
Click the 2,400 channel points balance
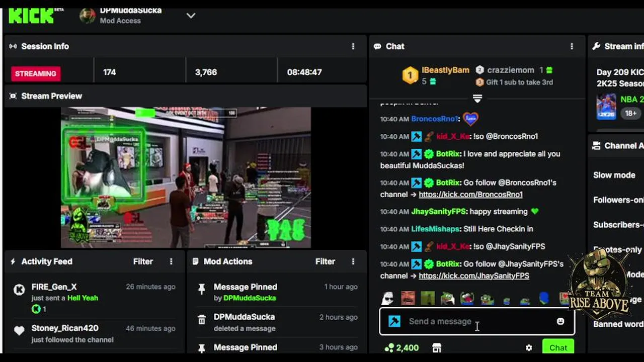pos(408,347)
